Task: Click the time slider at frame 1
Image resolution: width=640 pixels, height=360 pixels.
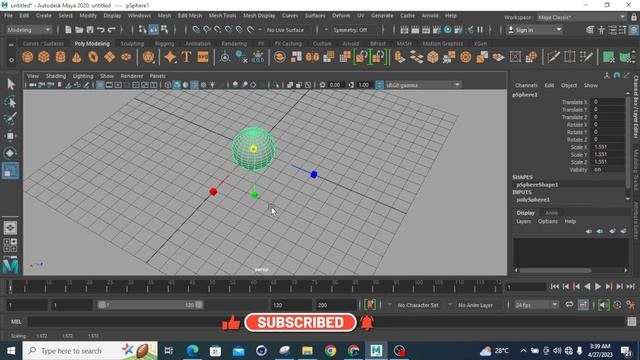Action: 10,287
